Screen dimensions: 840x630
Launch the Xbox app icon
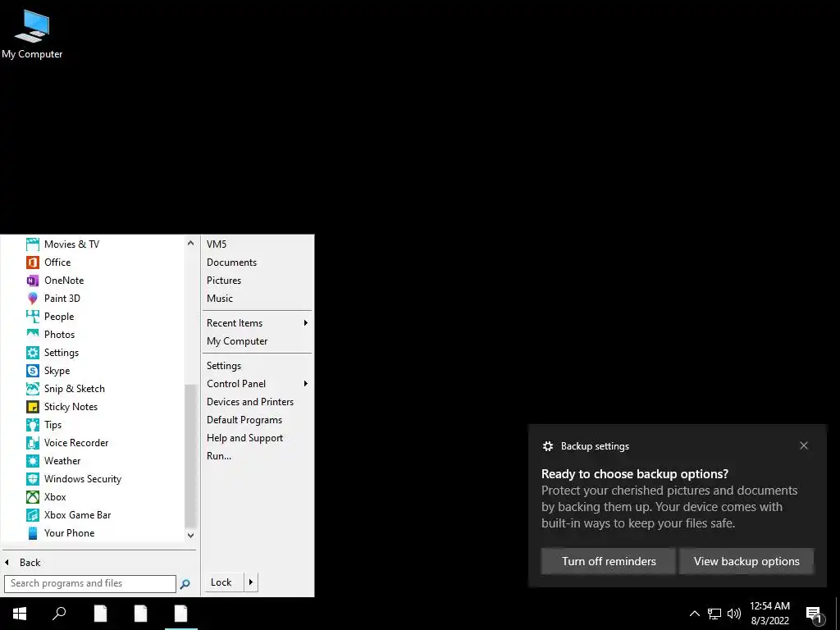33,497
